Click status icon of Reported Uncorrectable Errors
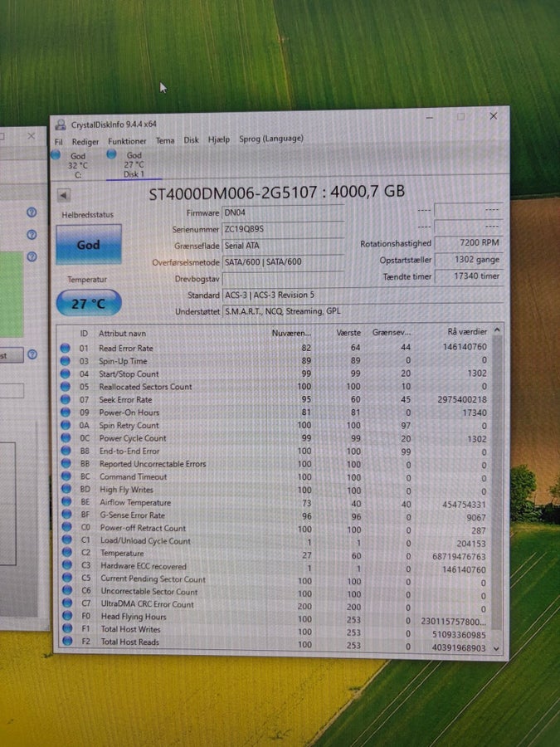The width and height of the screenshot is (560, 747). [66, 463]
